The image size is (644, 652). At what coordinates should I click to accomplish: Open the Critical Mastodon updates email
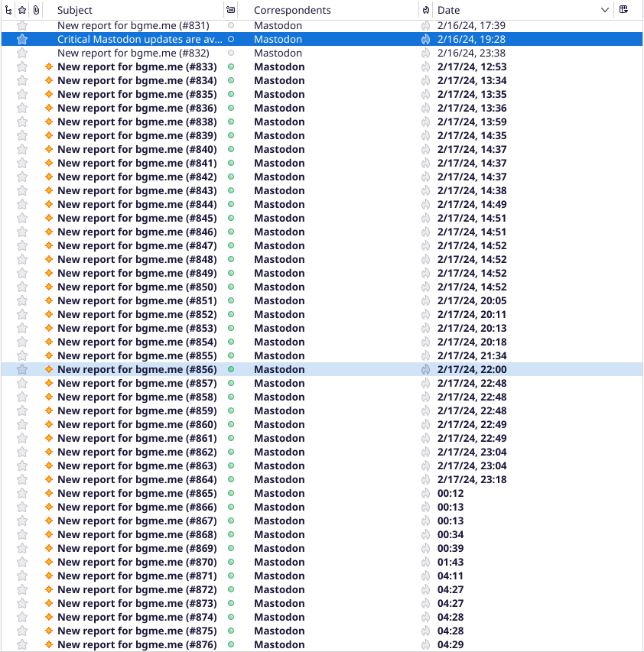tap(138, 39)
